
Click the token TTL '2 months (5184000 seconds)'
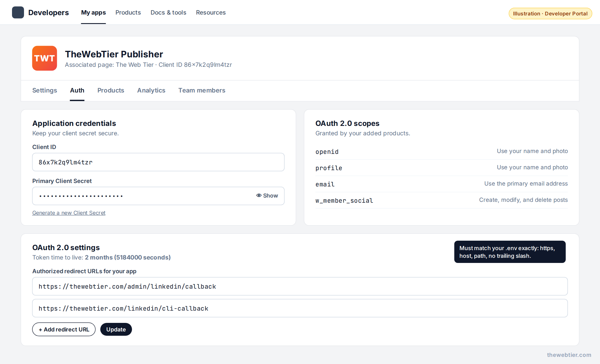[x=128, y=257]
